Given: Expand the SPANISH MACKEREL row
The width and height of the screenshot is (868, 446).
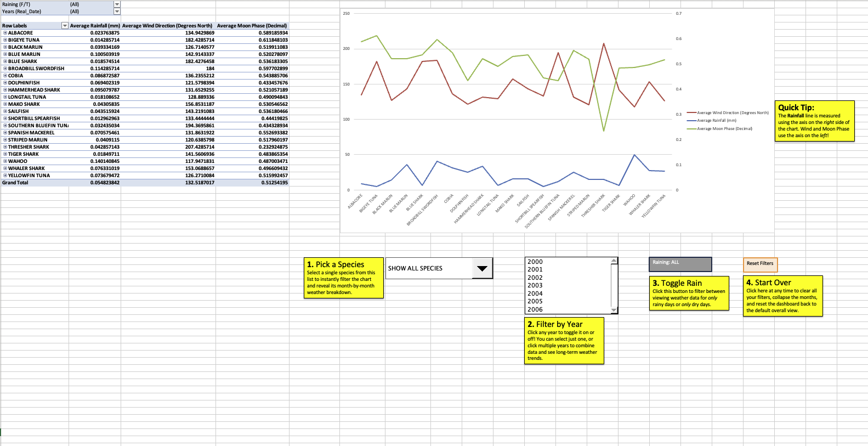Looking at the screenshot, I should [5, 133].
